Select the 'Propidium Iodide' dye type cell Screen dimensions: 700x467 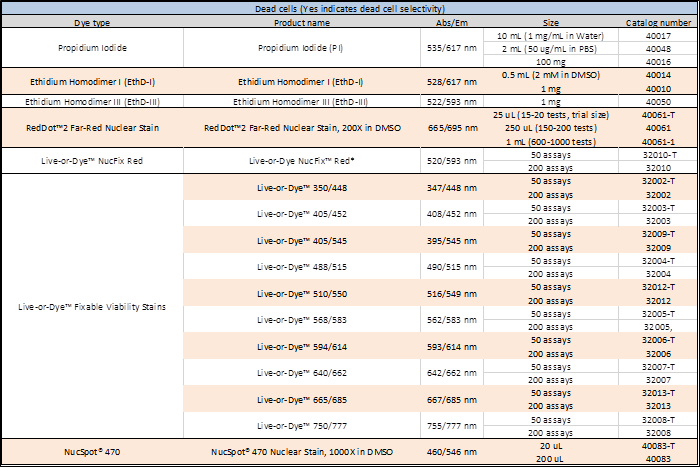(x=92, y=48)
